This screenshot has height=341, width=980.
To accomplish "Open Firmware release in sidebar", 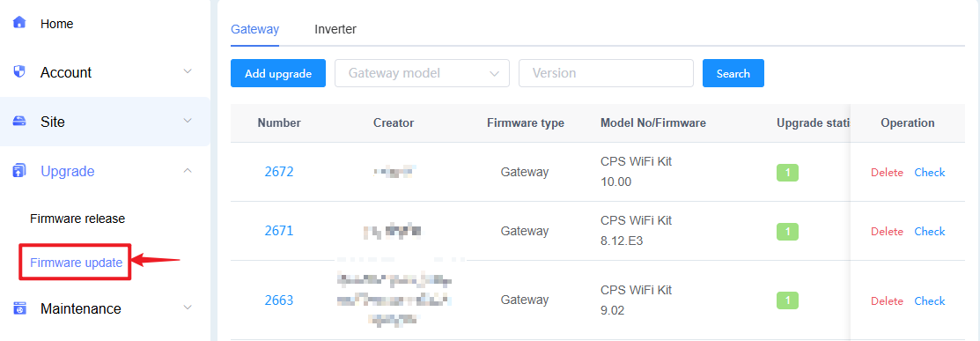I will (x=77, y=219).
